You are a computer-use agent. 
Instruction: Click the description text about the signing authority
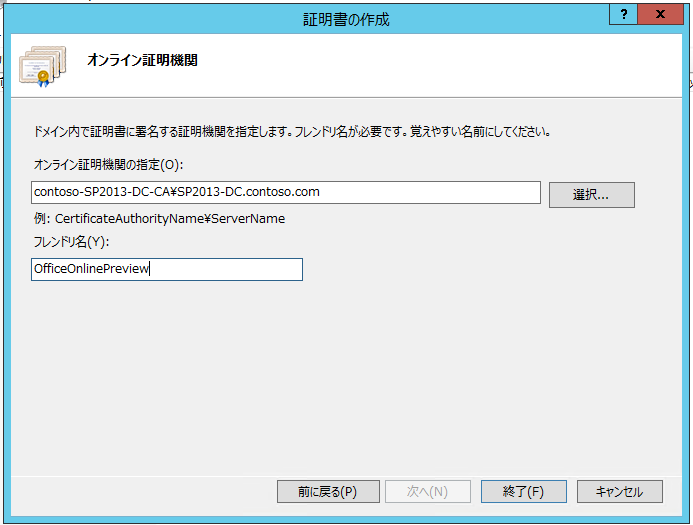(x=291, y=131)
